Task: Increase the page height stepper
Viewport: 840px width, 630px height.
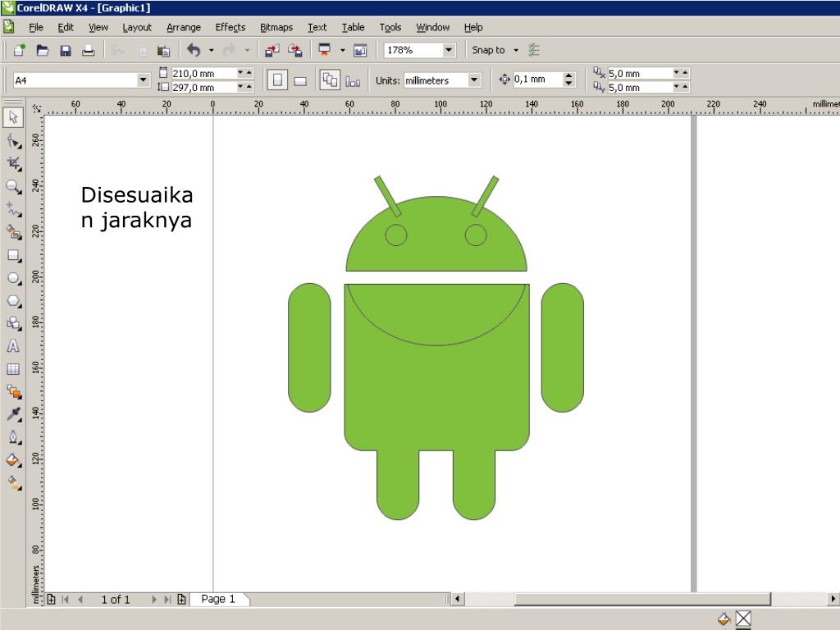Action: (249, 87)
